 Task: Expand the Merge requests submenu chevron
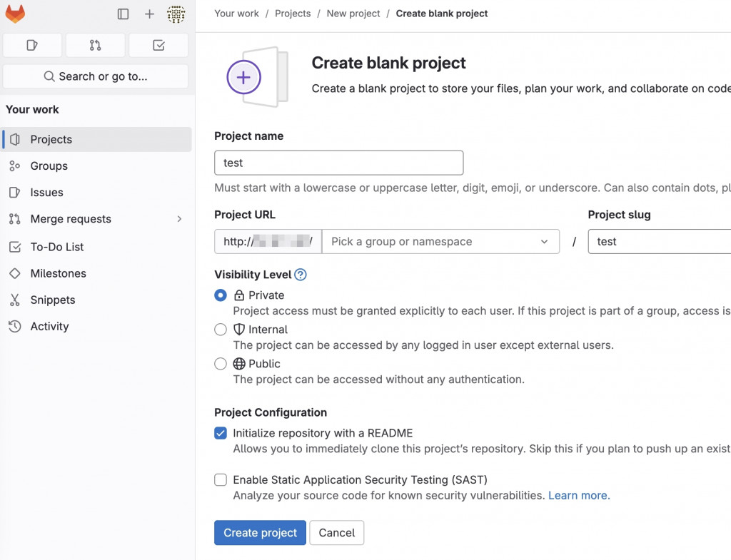pyautogui.click(x=179, y=219)
